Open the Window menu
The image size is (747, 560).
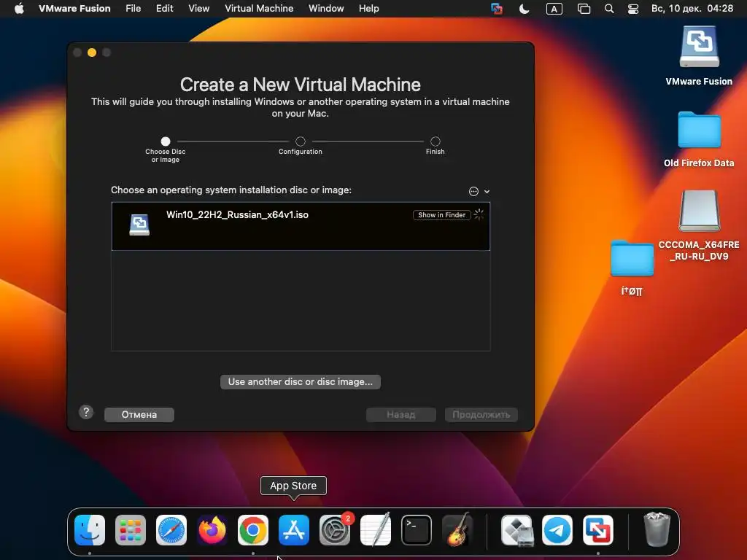click(x=326, y=9)
